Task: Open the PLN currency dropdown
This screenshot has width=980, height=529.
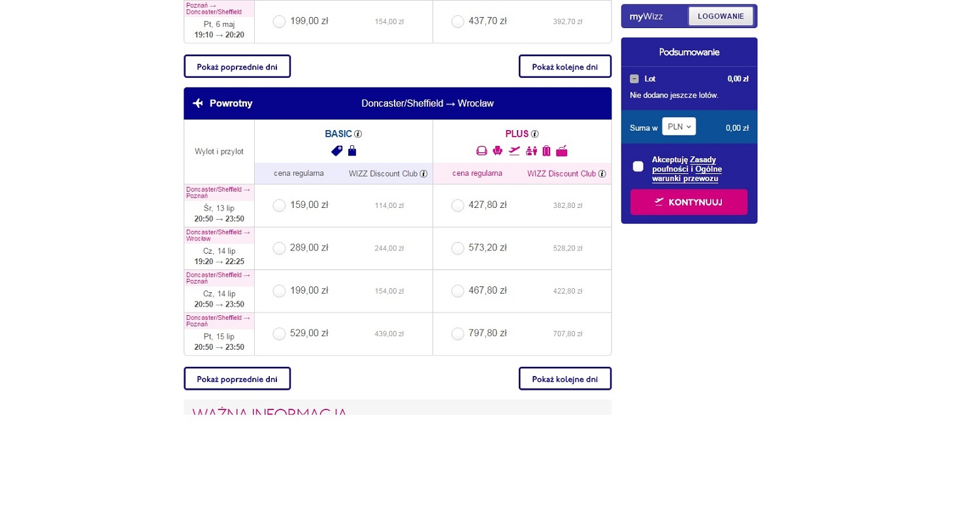Action: point(679,127)
